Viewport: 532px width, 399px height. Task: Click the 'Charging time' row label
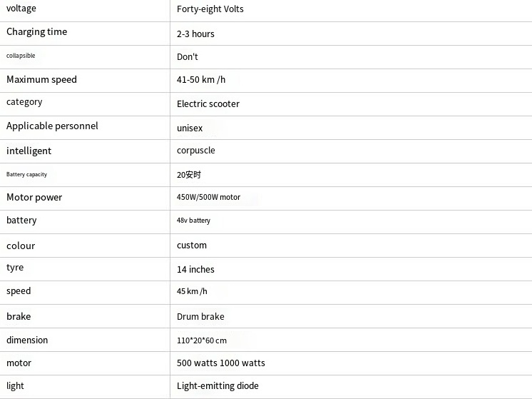pos(36,32)
